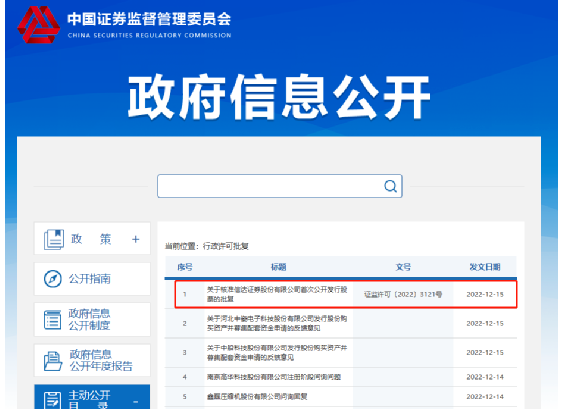Open row 4 南京高华科技 inquiry letter

tap(274, 377)
